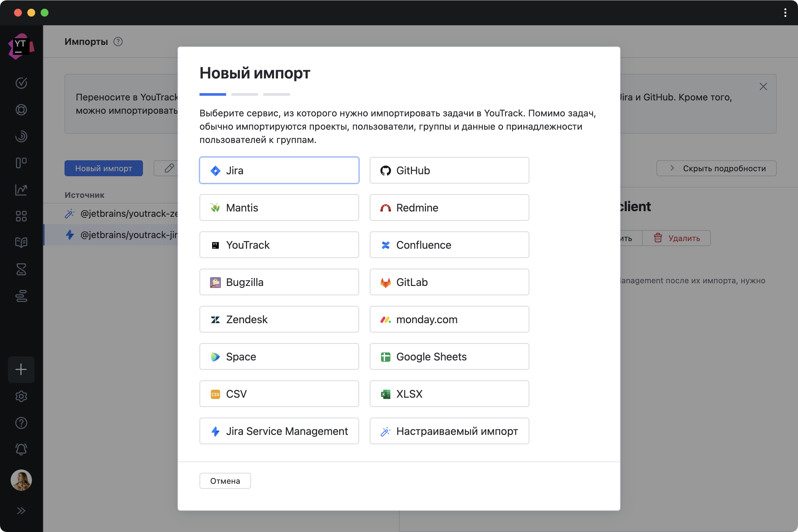This screenshot has width=798, height=532.
Task: Click the Отмена button
Action: (225, 481)
